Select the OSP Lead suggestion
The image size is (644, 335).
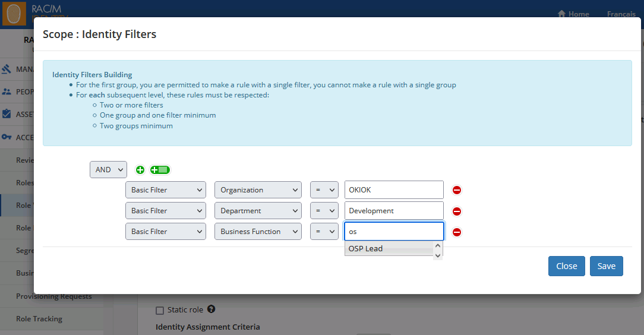[x=389, y=248]
